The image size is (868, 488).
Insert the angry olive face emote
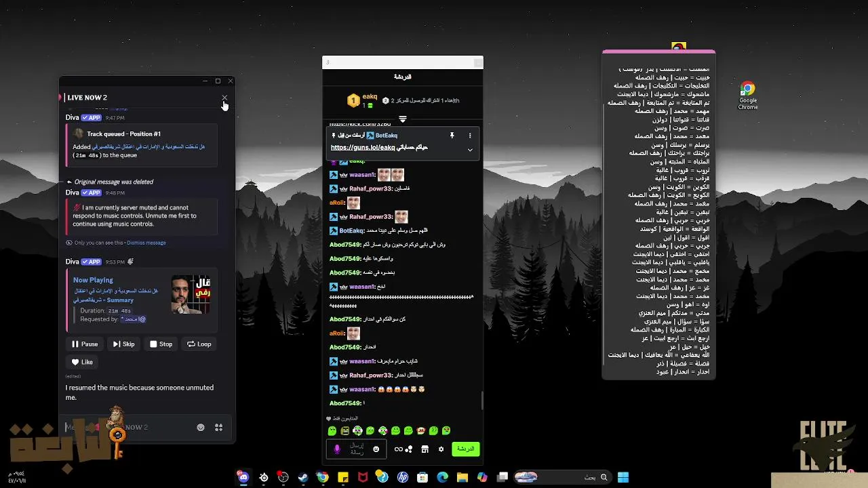click(344, 430)
